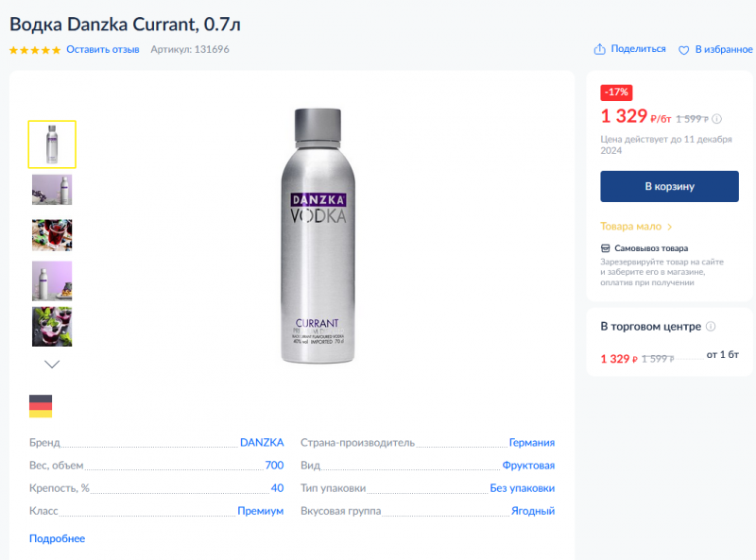This screenshot has width=756, height=560.
Task: Follow the Германия country link
Action: (x=531, y=442)
